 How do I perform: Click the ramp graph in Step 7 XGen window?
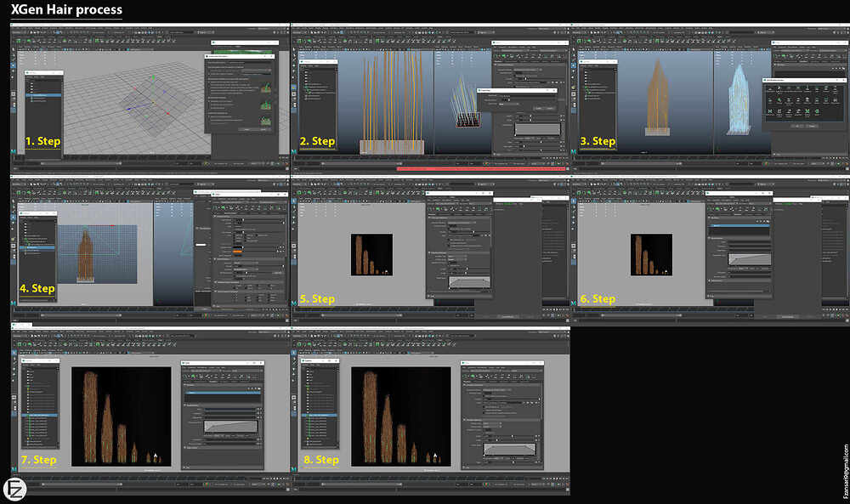(x=230, y=427)
